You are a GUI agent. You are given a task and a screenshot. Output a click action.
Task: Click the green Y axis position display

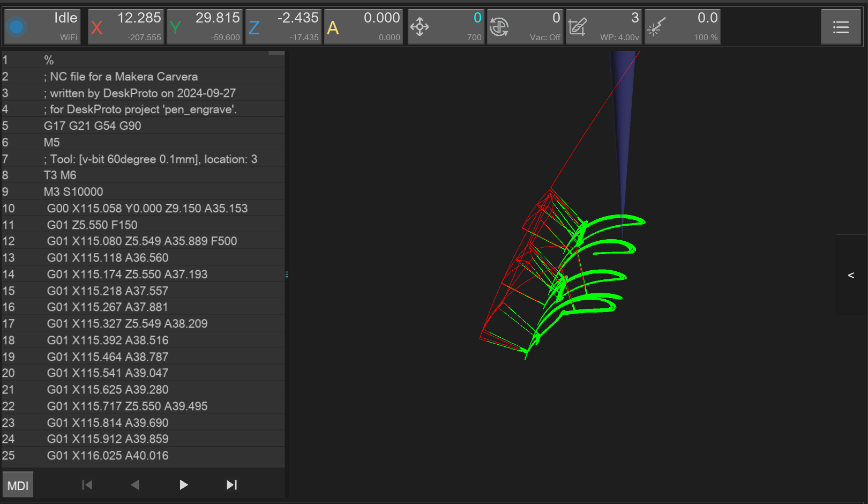pyautogui.click(x=205, y=26)
